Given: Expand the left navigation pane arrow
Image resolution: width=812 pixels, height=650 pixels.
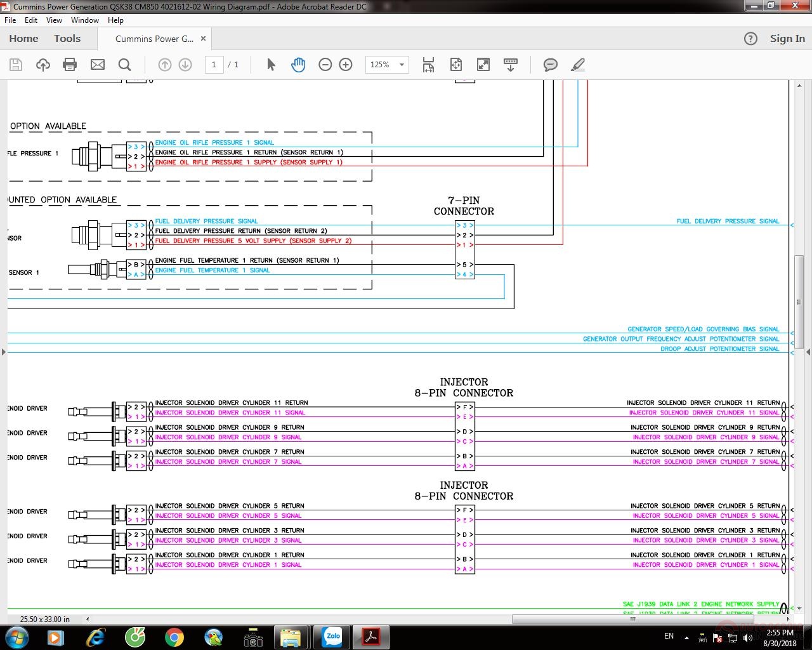Looking at the screenshot, I should (x=4, y=352).
